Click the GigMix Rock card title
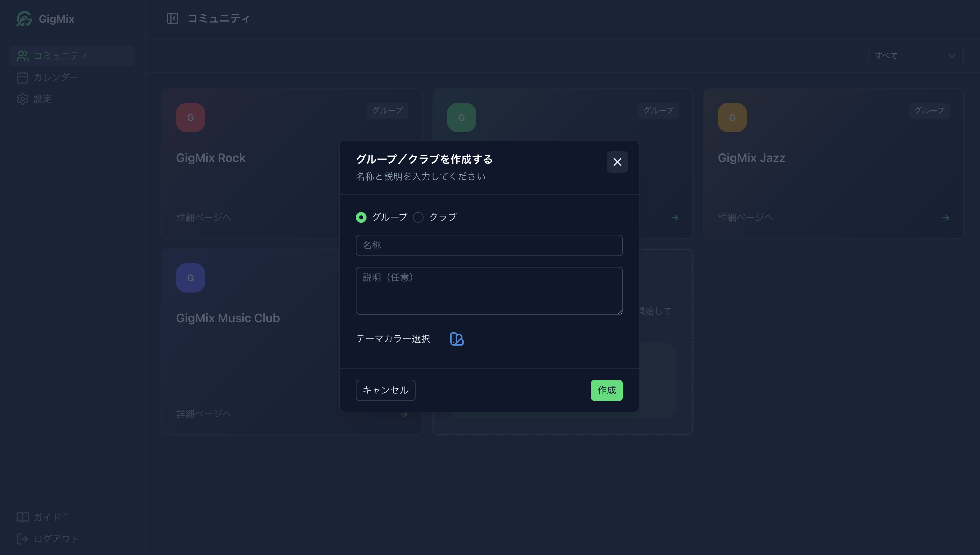The width and height of the screenshot is (980, 555). click(211, 158)
